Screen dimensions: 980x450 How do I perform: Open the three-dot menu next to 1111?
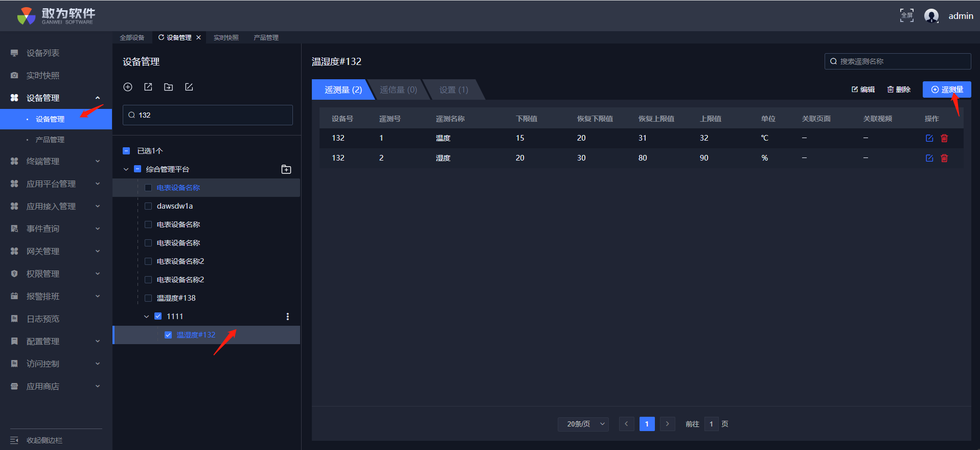[x=287, y=317]
